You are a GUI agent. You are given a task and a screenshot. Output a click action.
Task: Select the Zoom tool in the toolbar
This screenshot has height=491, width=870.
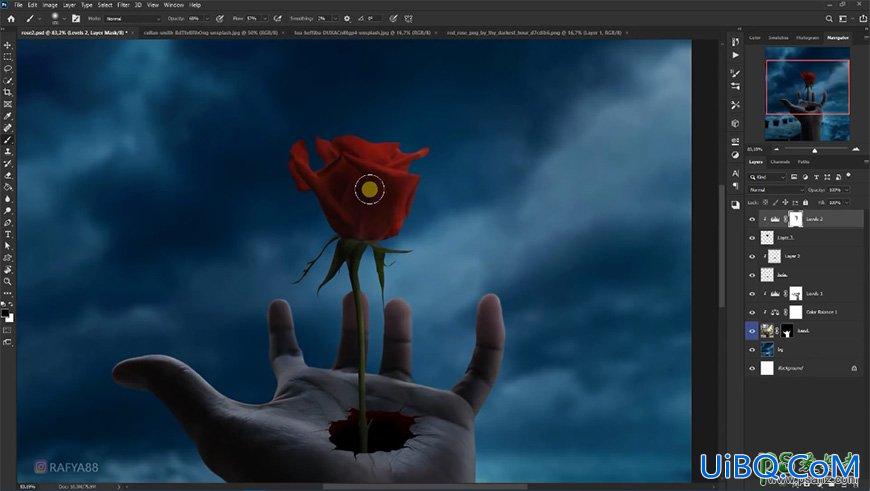tap(8, 281)
